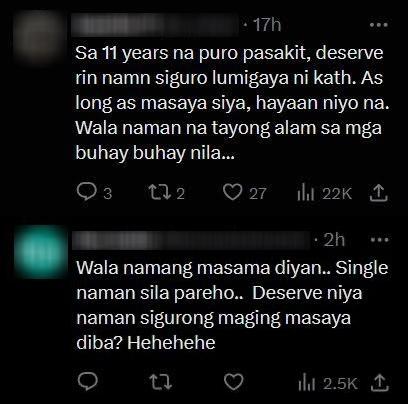Open the first tweet author's avatar
The width and height of the screenshot is (408, 404).
pos(41,37)
